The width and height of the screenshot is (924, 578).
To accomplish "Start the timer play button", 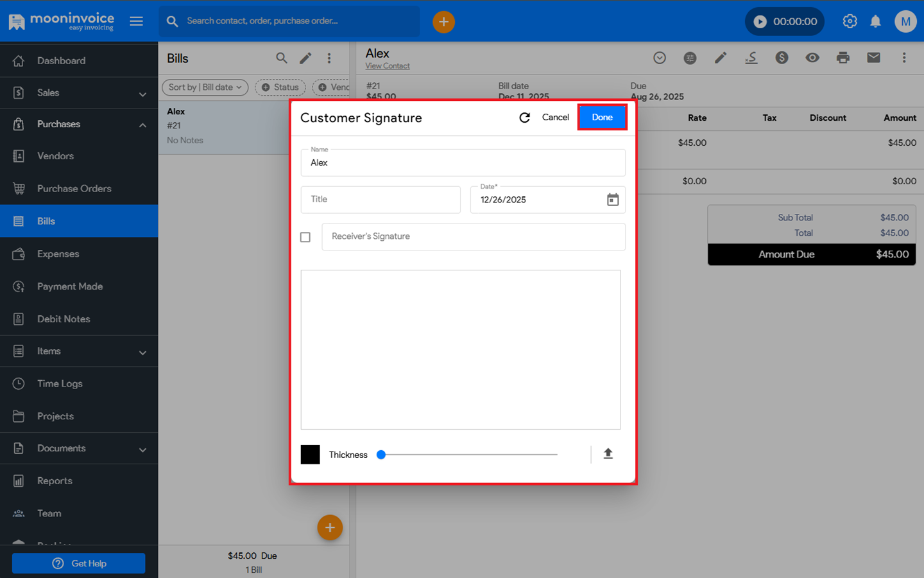I will [x=760, y=22].
